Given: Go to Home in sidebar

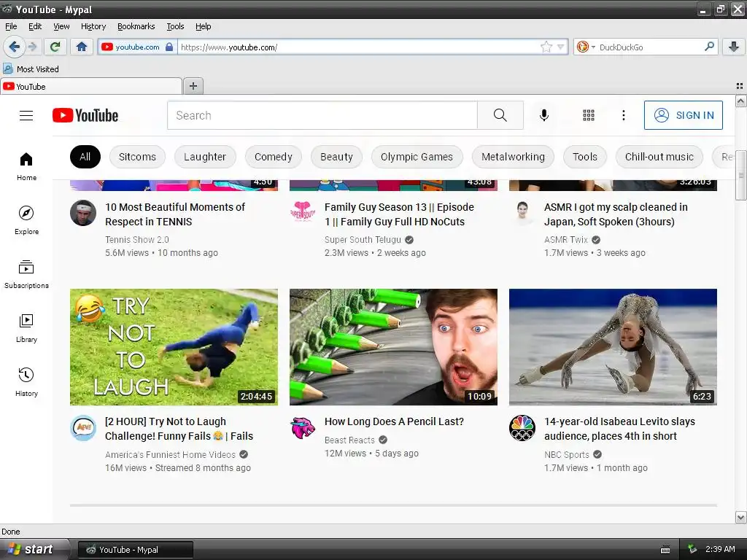Looking at the screenshot, I should (27, 167).
